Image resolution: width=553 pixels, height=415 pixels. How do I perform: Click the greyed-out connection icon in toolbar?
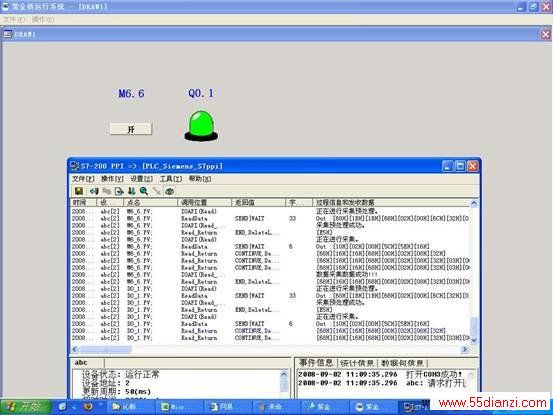tap(107, 191)
